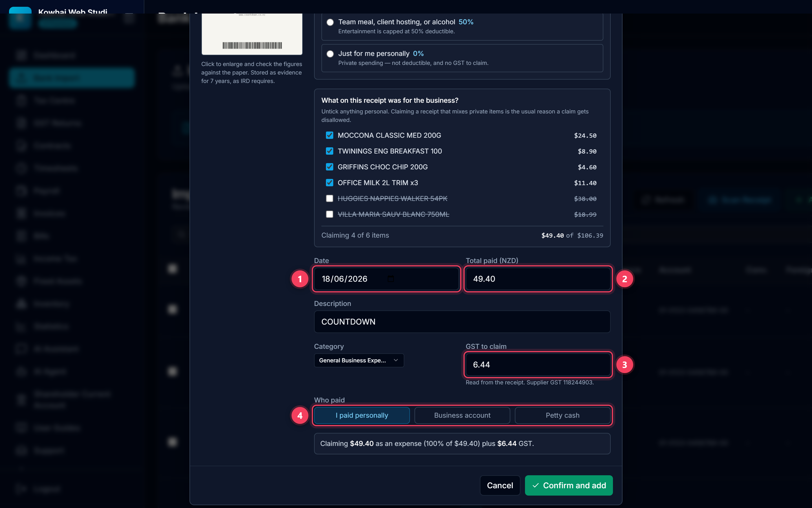Select the Team meal, client hosting, or alcohol option
This screenshot has width=812, height=508.
[x=330, y=22]
